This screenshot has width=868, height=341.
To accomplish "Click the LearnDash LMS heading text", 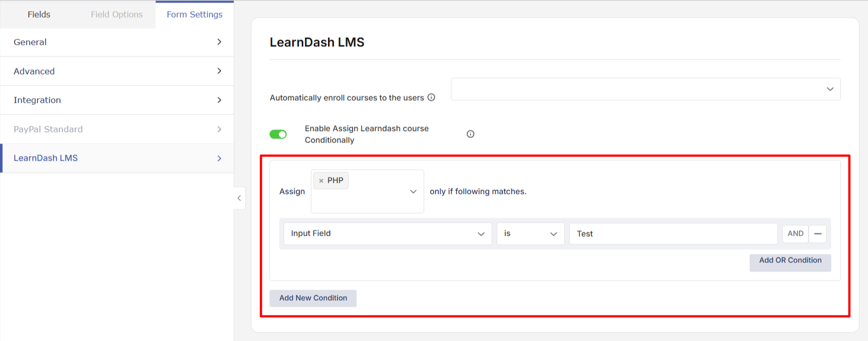I will click(x=317, y=42).
